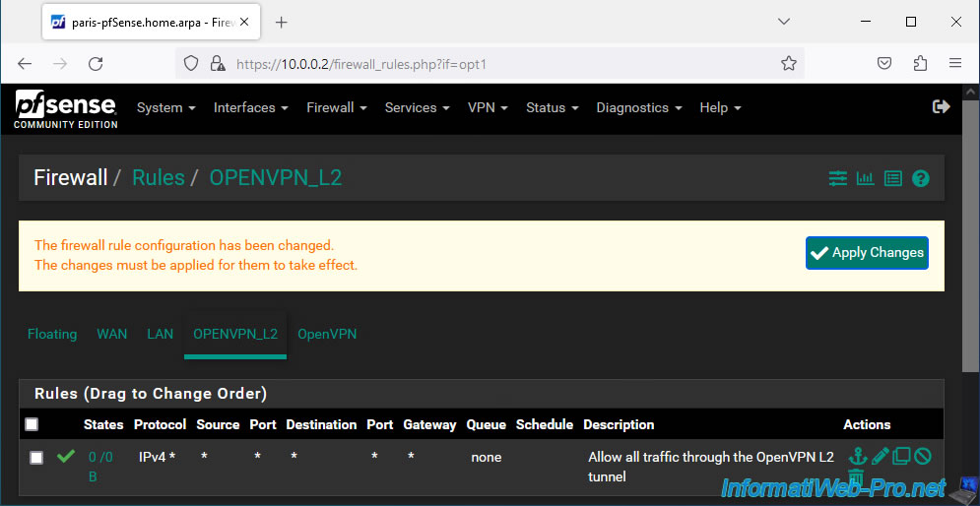Click the logout icon in the navbar
Viewport: 980px width, 506px height.
942,107
